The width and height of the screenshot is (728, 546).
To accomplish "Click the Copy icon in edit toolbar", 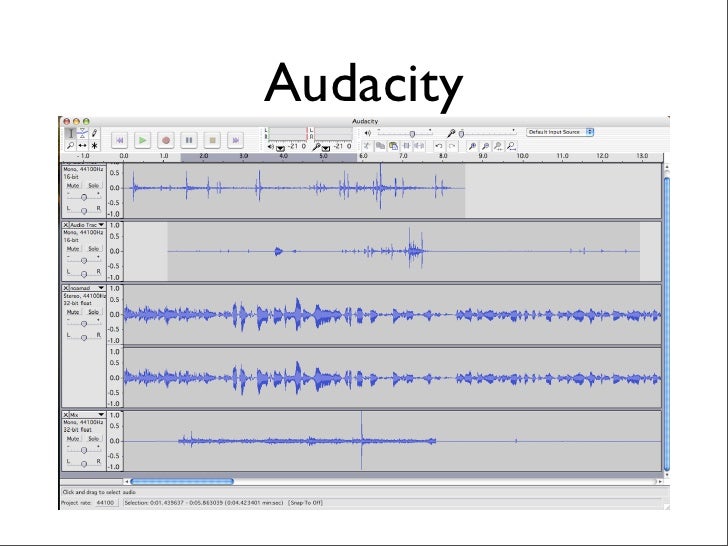I will click(380, 146).
